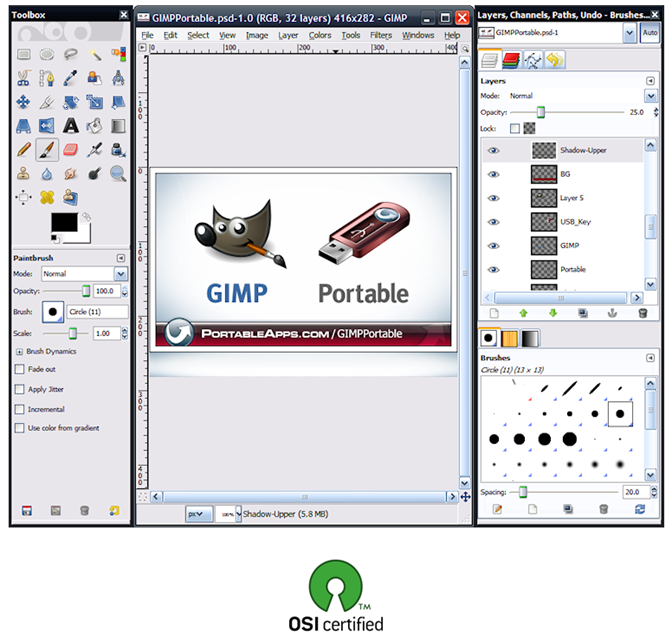The image size is (672, 638).
Task: Select the Paintbrush tool
Action: click(x=47, y=150)
